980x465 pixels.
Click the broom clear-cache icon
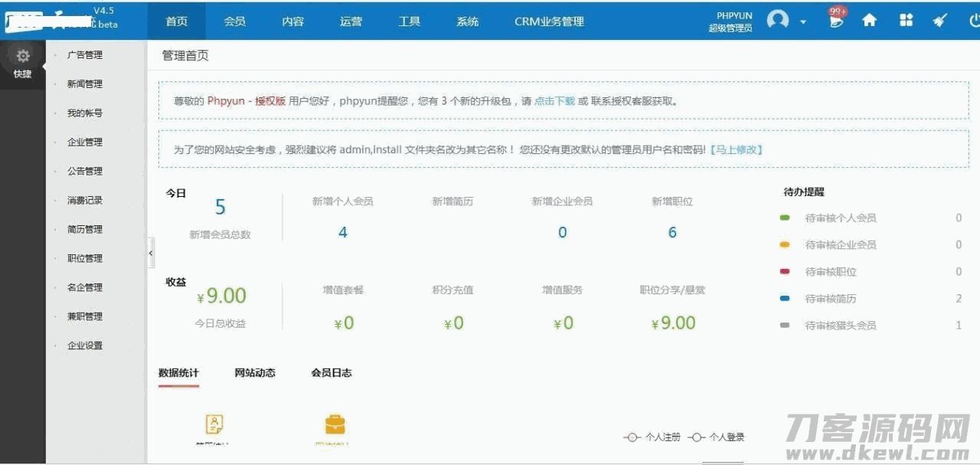point(940,21)
